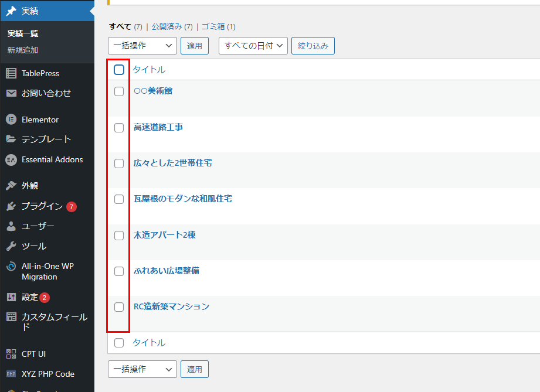Image resolution: width=540 pixels, height=392 pixels.
Task: Open Elementor via its sidebar icon
Action: click(11, 120)
